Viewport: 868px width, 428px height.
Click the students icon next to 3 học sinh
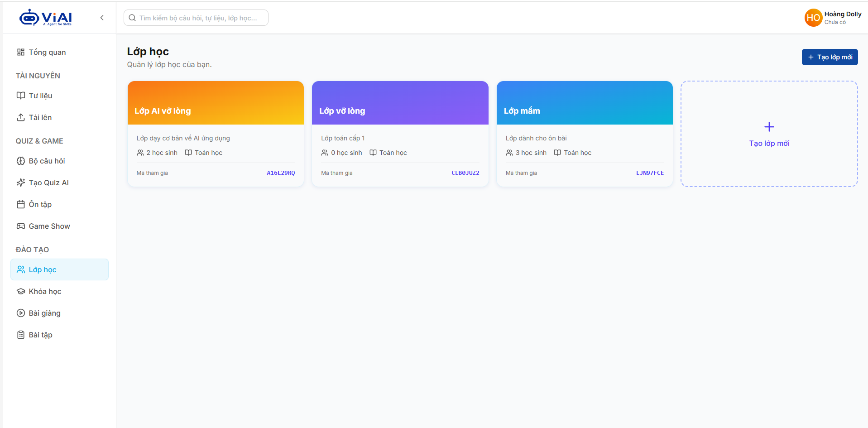509,153
